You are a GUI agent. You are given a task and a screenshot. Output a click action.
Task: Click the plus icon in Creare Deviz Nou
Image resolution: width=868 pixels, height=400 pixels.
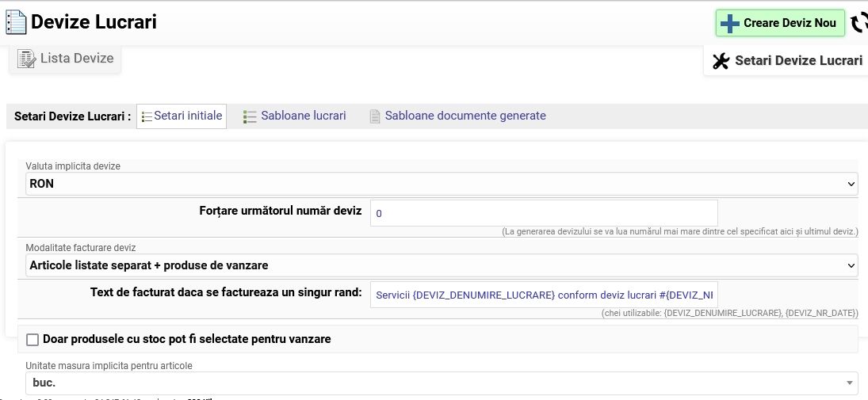729,24
